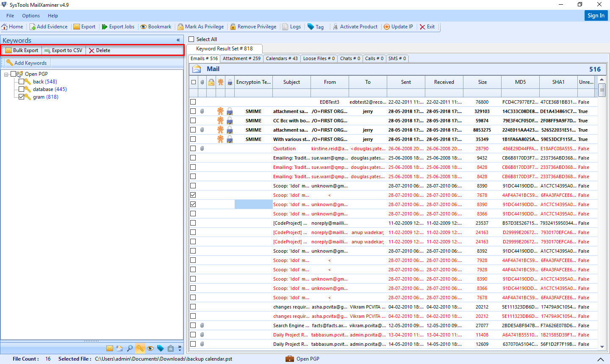Collapse the Open PGP tree node
Image resolution: width=610 pixels, height=364 pixels.
[6, 74]
